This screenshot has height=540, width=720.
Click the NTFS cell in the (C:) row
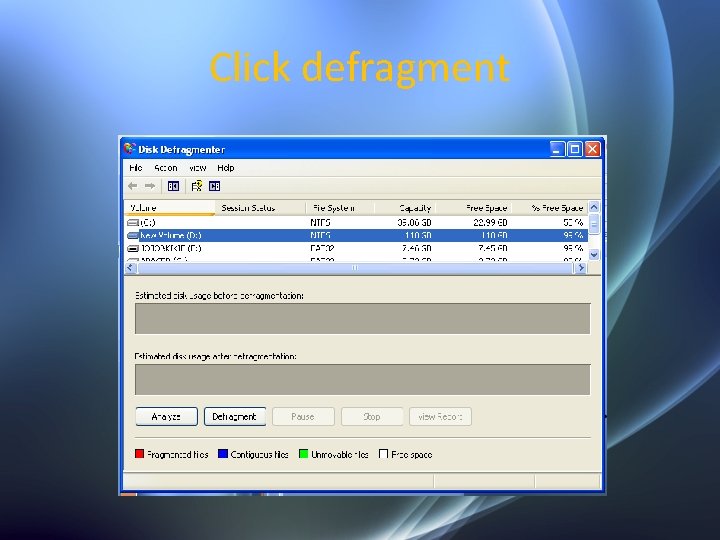tap(320, 222)
